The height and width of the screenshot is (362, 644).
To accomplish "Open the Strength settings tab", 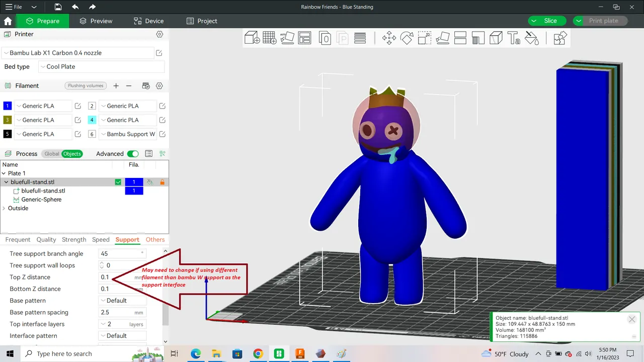I will [x=74, y=240].
